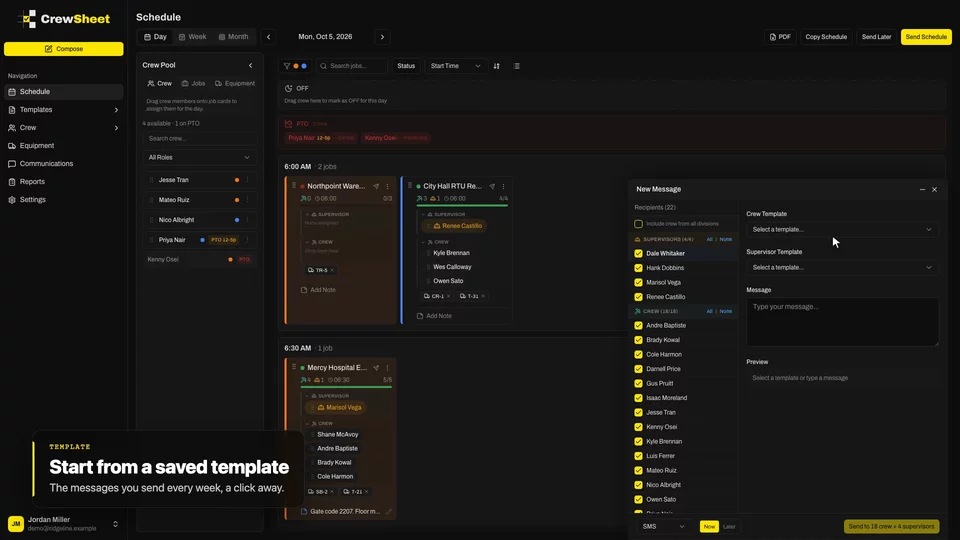Uncheck Renee Castillo recipient
This screenshot has width=960, height=540.
click(639, 297)
